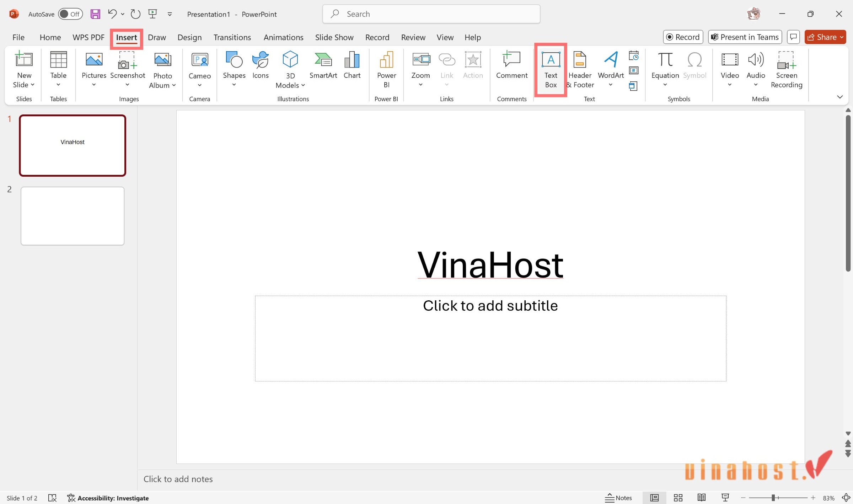Click in the Search box
The width and height of the screenshot is (853, 504).
point(431,14)
